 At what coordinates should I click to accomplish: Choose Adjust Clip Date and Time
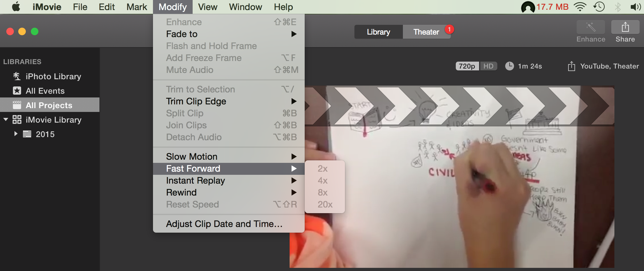(x=224, y=224)
